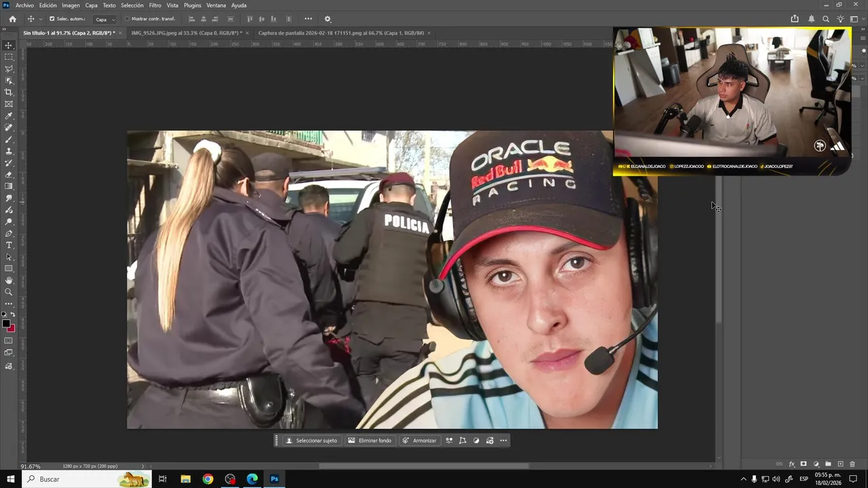Screen dimensions: 868x488
Task: Open the Share document icon
Action: 795,19
